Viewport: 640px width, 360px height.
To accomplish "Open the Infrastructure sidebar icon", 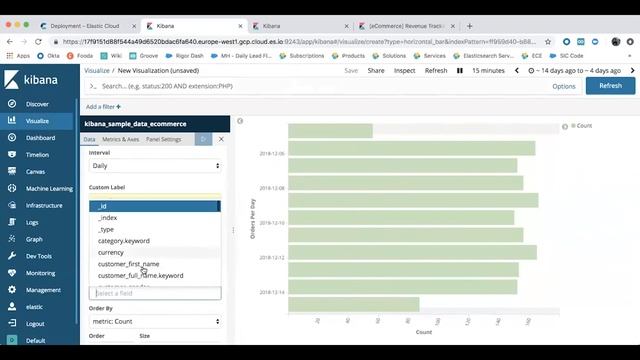I will tap(12, 205).
